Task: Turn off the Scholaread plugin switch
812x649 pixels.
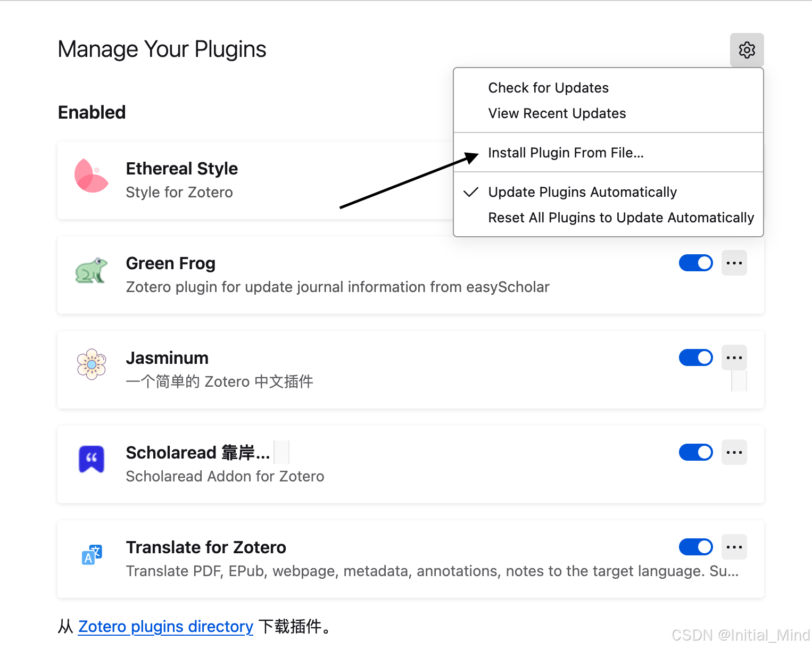Action: [695, 452]
